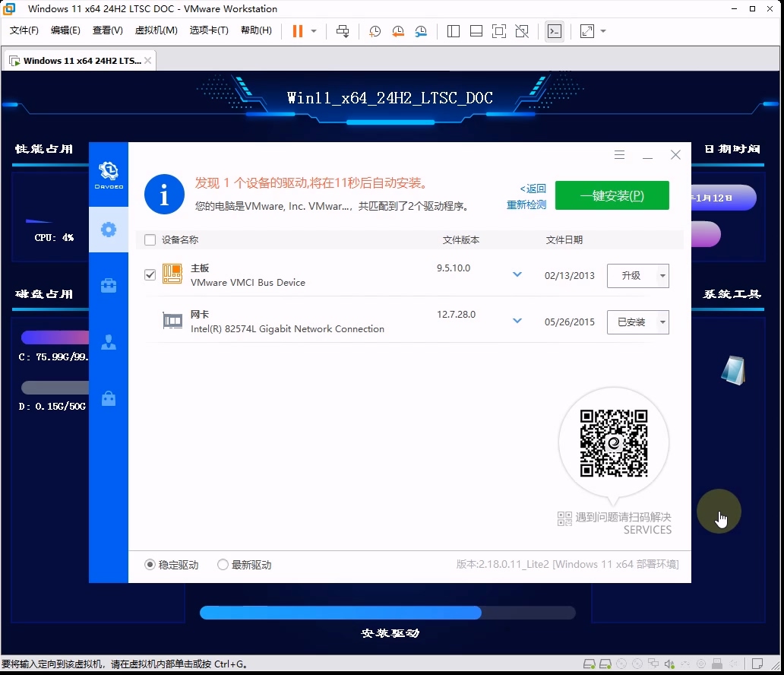Select the Windows 11 x64 24H2 LTS tab
Screen dimensions: 784x675
click(x=80, y=61)
